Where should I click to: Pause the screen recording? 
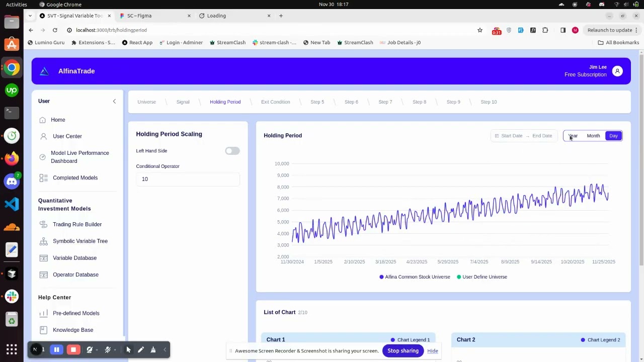coord(56,350)
